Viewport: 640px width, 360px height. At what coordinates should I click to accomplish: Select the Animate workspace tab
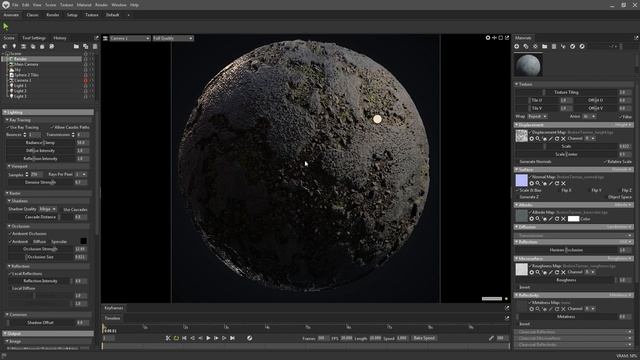11,15
